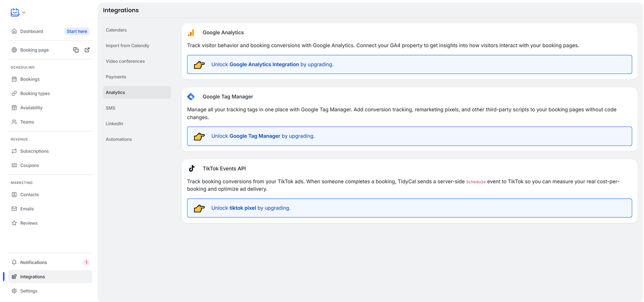Screen dimensions: 644x302
Task: Click the red notification count badge
Action: coord(86,262)
